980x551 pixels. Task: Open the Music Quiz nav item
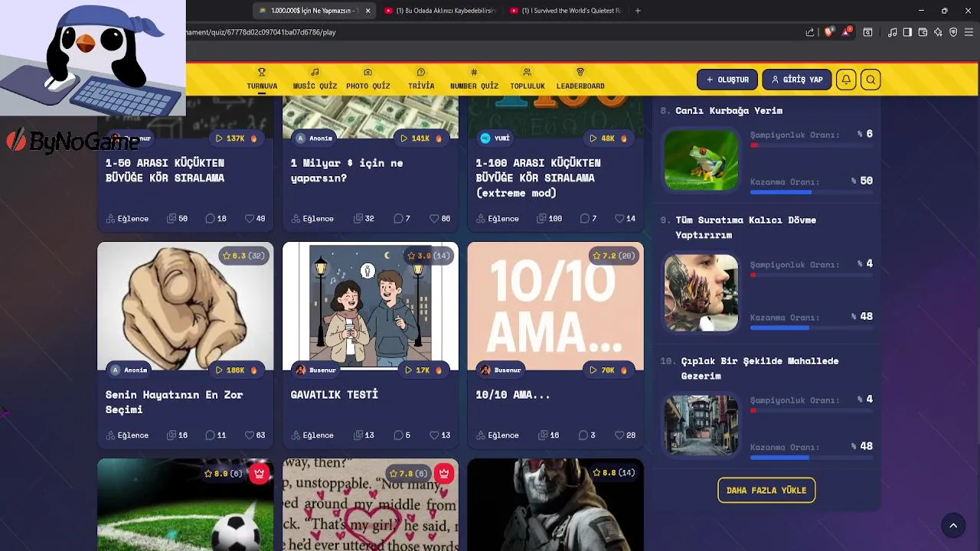[315, 79]
